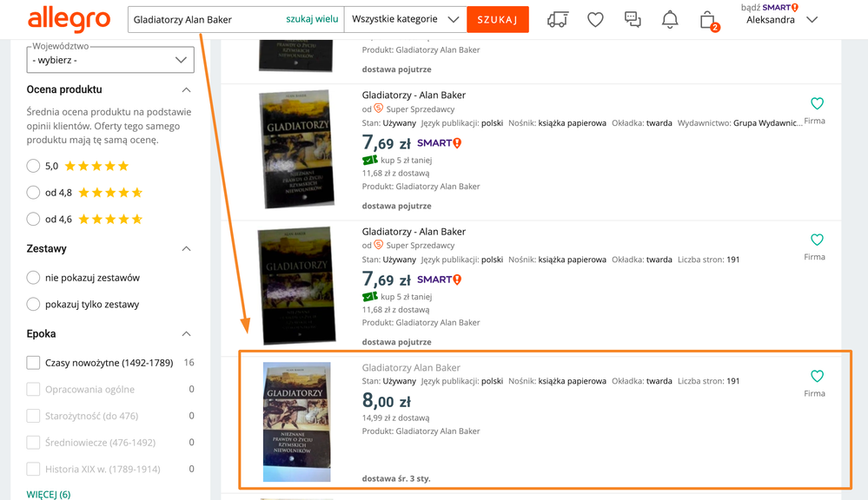
Task: Open the delivery truck icon in header
Action: pyautogui.click(x=558, y=20)
